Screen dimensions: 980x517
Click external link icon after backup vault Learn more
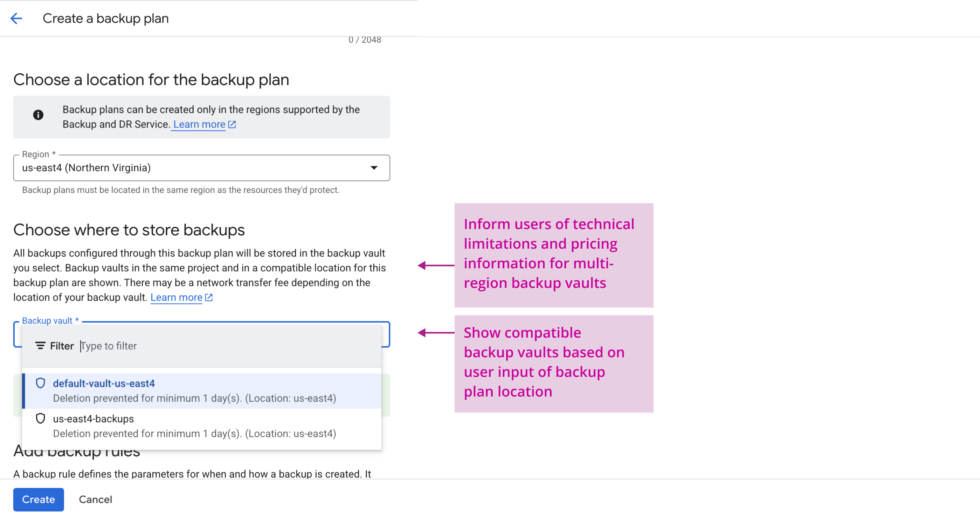click(x=208, y=297)
